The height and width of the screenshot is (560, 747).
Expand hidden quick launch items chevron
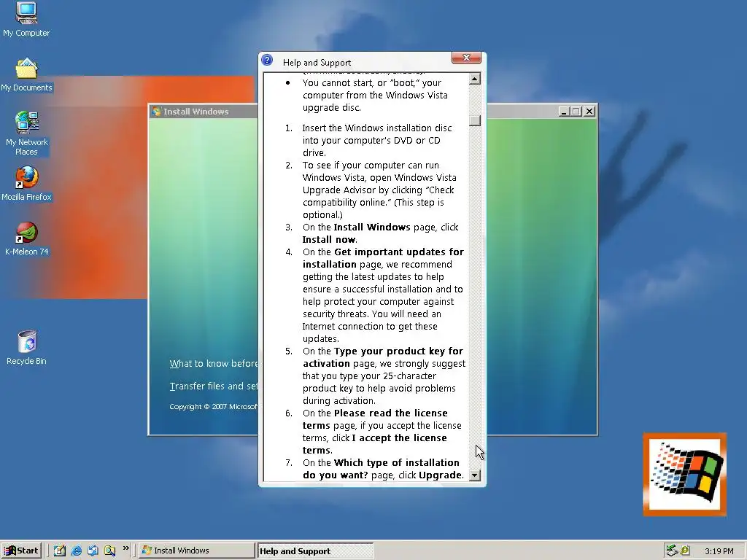coord(125,548)
